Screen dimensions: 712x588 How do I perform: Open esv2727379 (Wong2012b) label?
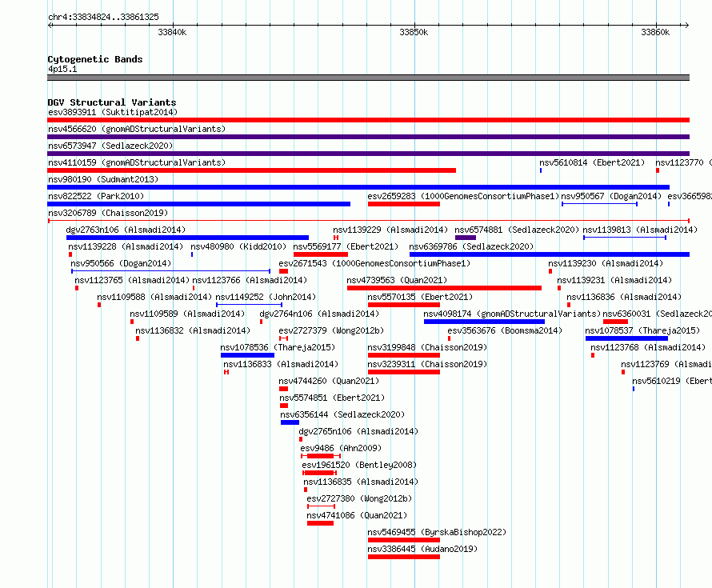click(331, 330)
